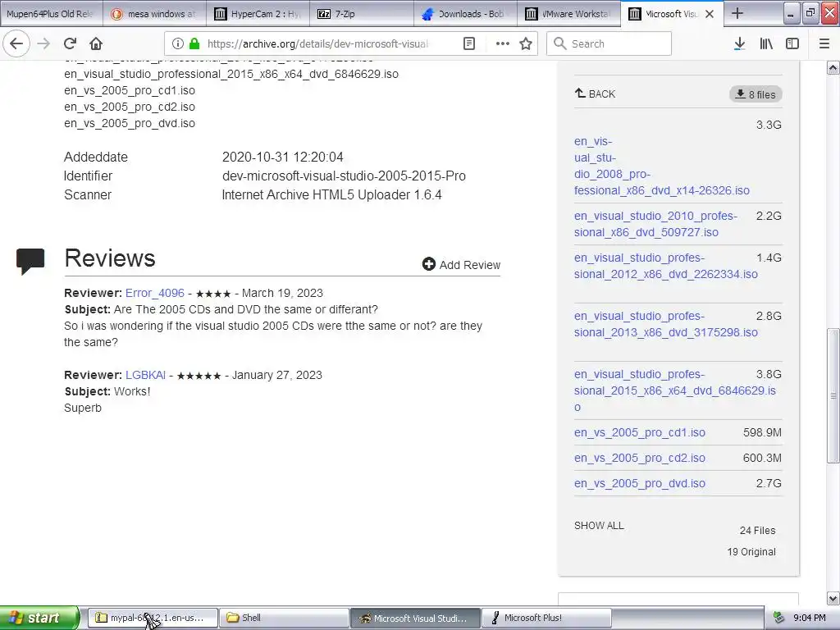Screen dimensions: 840x630
Task: Open reviewer Error_4096 profile
Action: coord(155,293)
